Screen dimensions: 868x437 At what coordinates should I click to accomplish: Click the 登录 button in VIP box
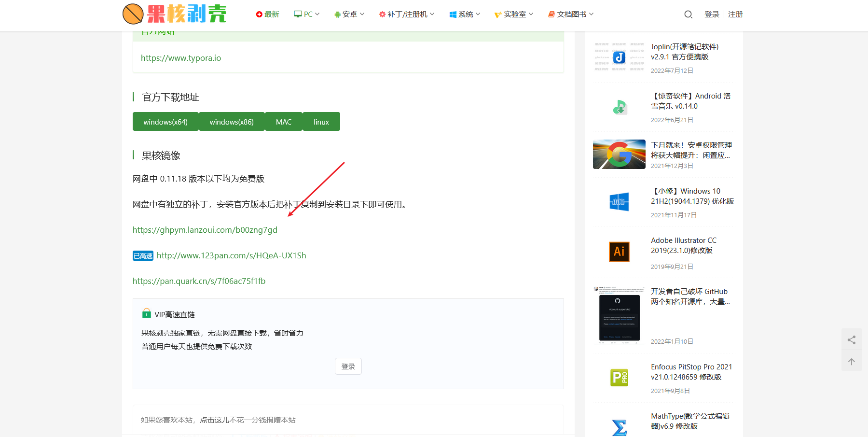coord(348,367)
